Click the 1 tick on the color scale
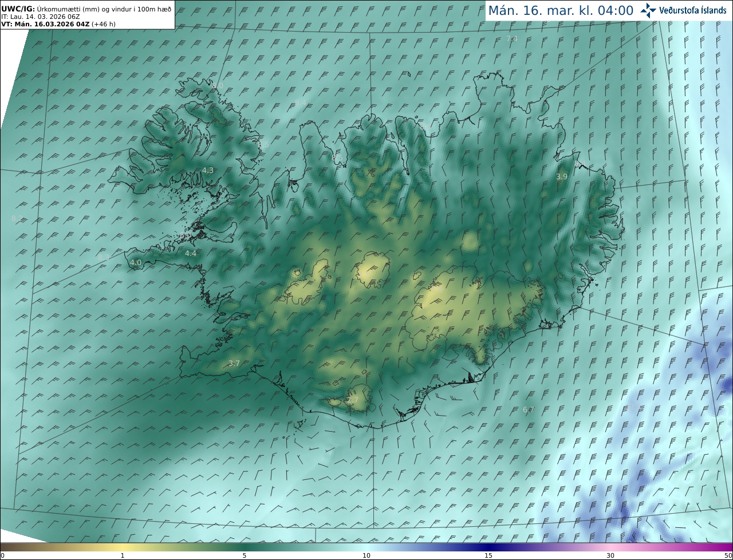 click(x=123, y=555)
